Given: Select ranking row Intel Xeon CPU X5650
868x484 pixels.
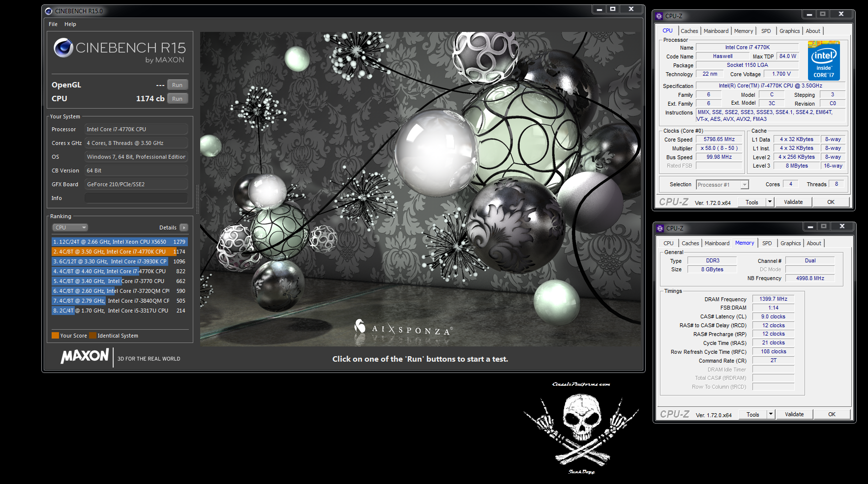Looking at the screenshot, I should pos(120,242).
